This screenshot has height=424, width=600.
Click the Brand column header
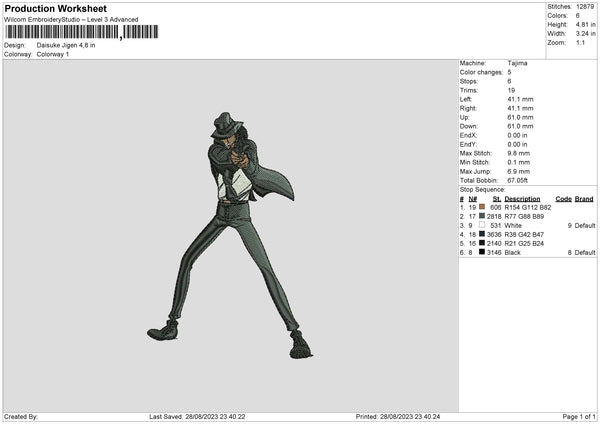pos(584,199)
